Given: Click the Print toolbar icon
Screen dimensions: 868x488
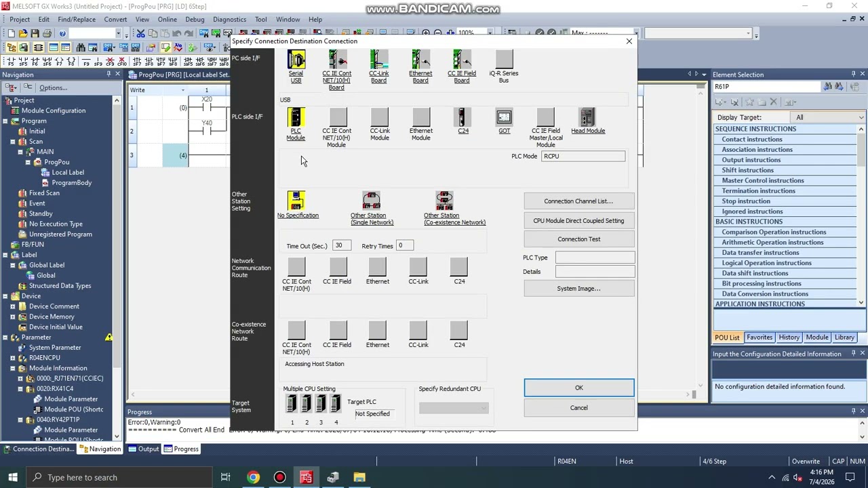Looking at the screenshot, I should pyautogui.click(x=47, y=33).
